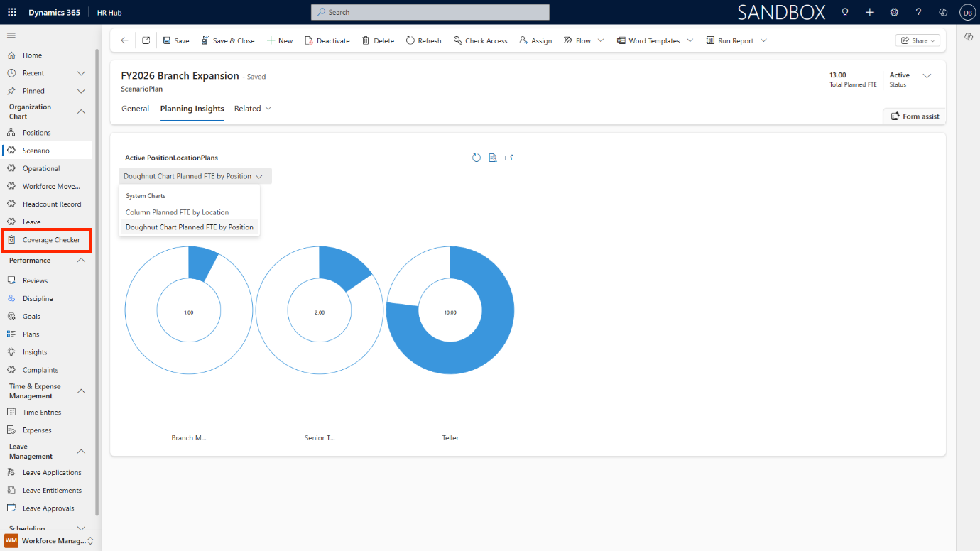Expand the Flow menu chevron
980x551 pixels.
pyautogui.click(x=601, y=40)
